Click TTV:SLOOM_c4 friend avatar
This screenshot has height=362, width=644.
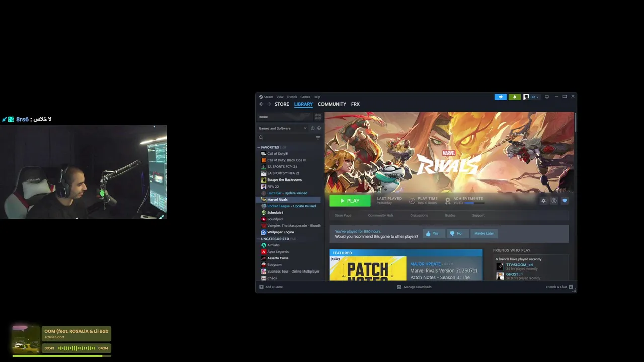pyautogui.click(x=500, y=267)
